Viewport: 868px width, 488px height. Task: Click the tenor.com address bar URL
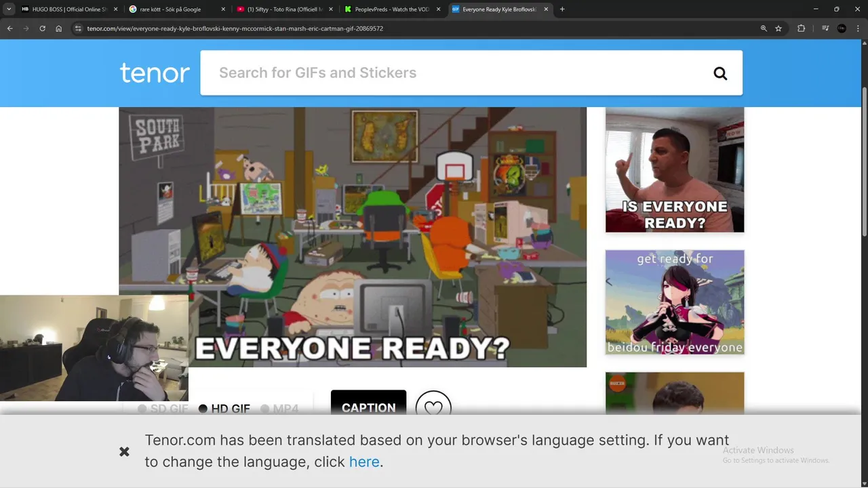tap(235, 28)
